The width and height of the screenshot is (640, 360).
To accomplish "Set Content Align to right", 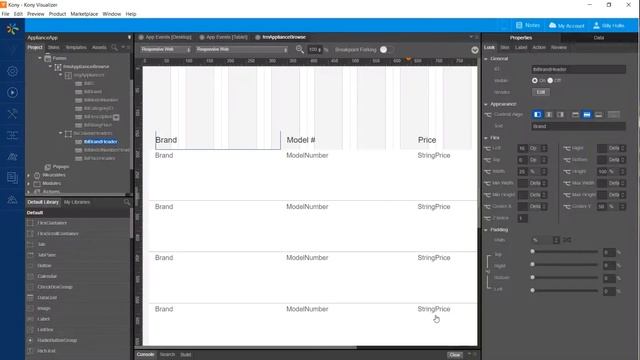I will pyautogui.click(x=560, y=115).
